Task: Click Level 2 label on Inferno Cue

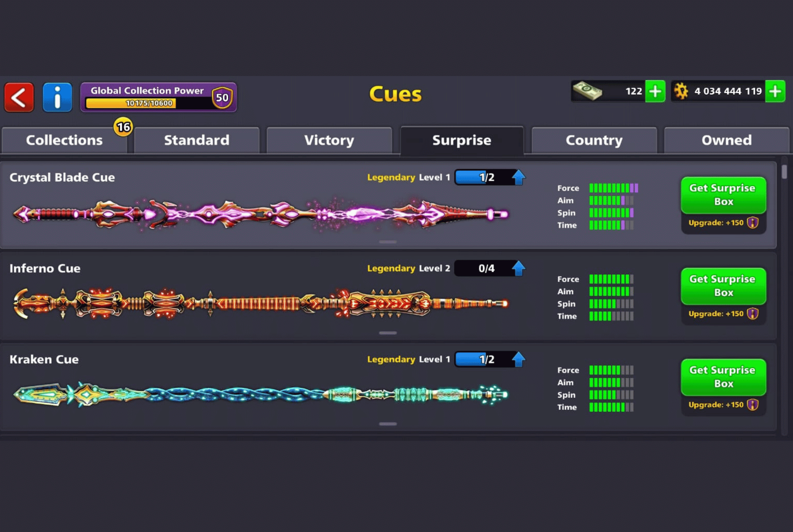Action: point(435,268)
